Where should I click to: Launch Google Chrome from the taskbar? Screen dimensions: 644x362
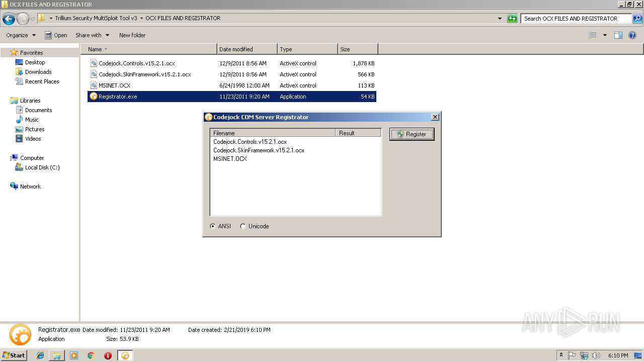[x=91, y=355]
